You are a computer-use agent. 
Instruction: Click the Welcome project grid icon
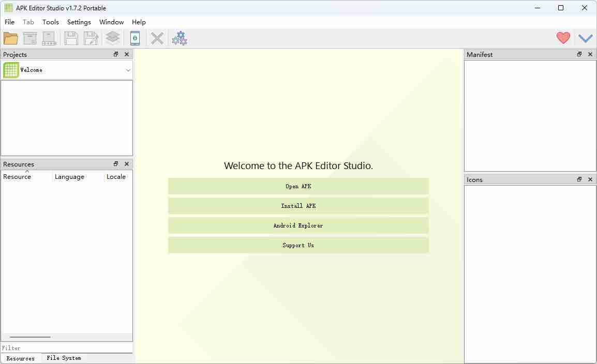[10, 70]
